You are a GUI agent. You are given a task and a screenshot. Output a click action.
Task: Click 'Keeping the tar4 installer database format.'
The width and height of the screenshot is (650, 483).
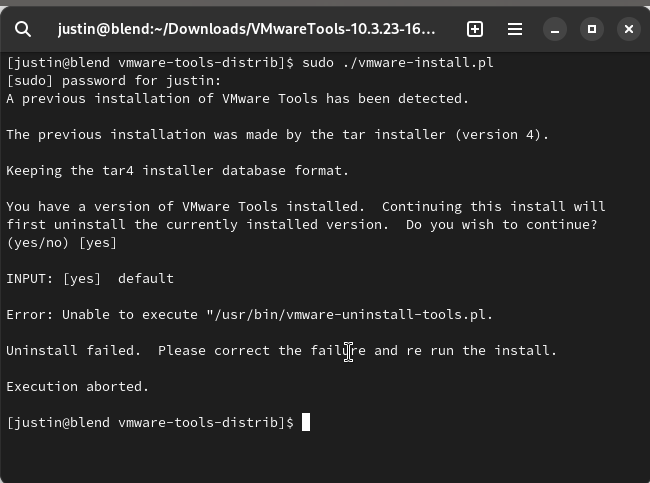(177, 170)
